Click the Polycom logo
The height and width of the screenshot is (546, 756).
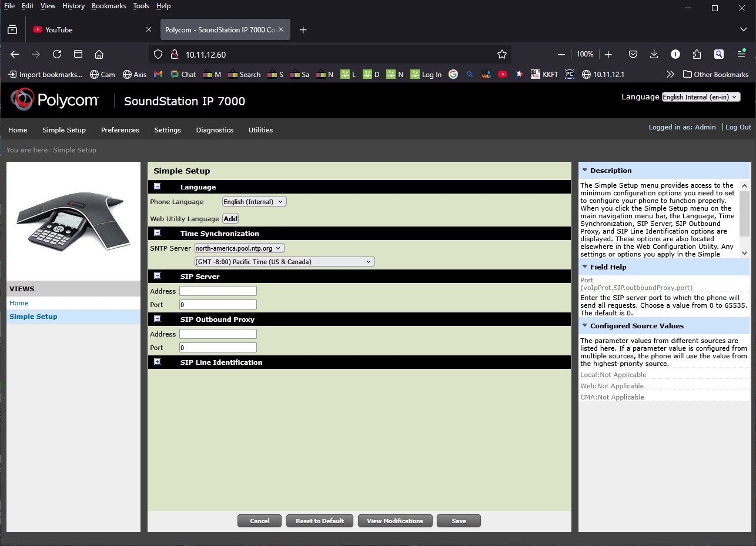(x=55, y=100)
